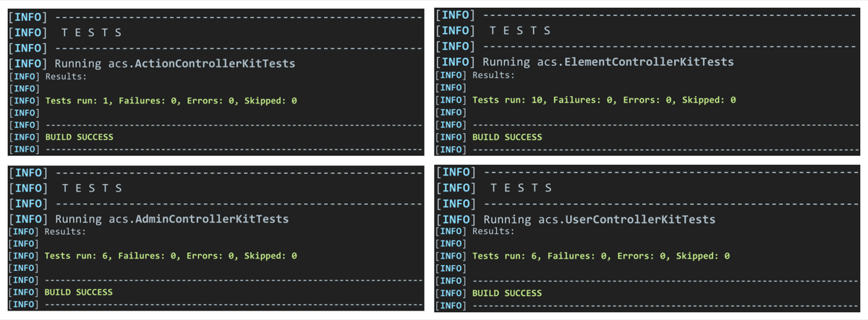Click BUILD SUCCESS in ActionController panel
The height and width of the screenshot is (320, 868).
coord(80,137)
